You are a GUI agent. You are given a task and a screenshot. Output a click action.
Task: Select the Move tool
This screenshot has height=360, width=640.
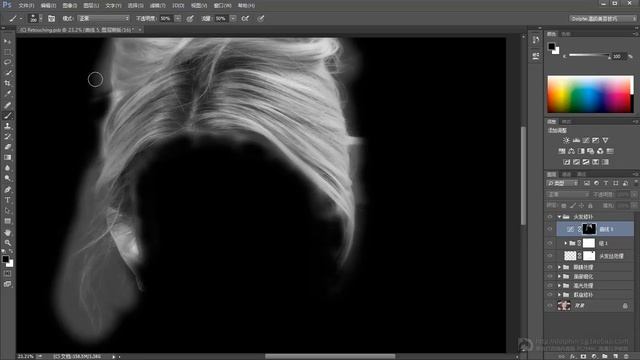pyautogui.click(x=7, y=41)
